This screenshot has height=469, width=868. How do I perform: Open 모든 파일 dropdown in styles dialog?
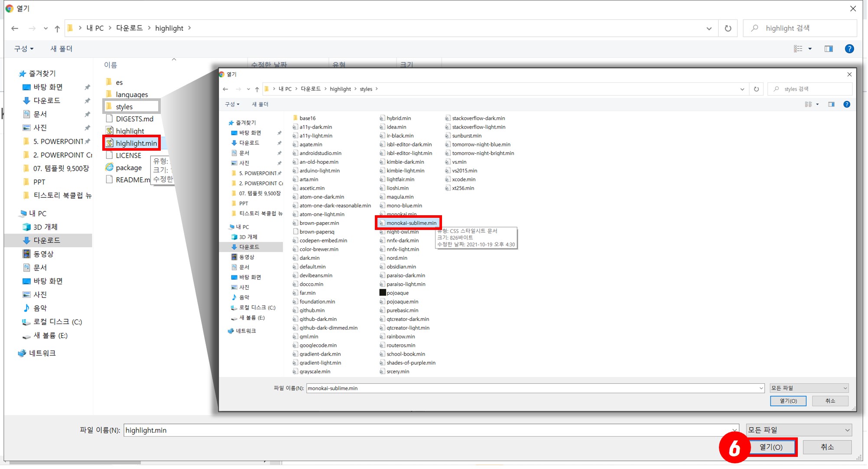[809, 388]
